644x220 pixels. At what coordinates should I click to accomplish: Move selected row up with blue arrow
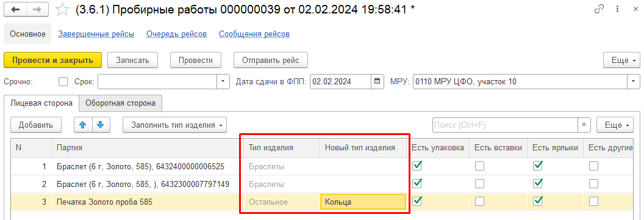84,125
